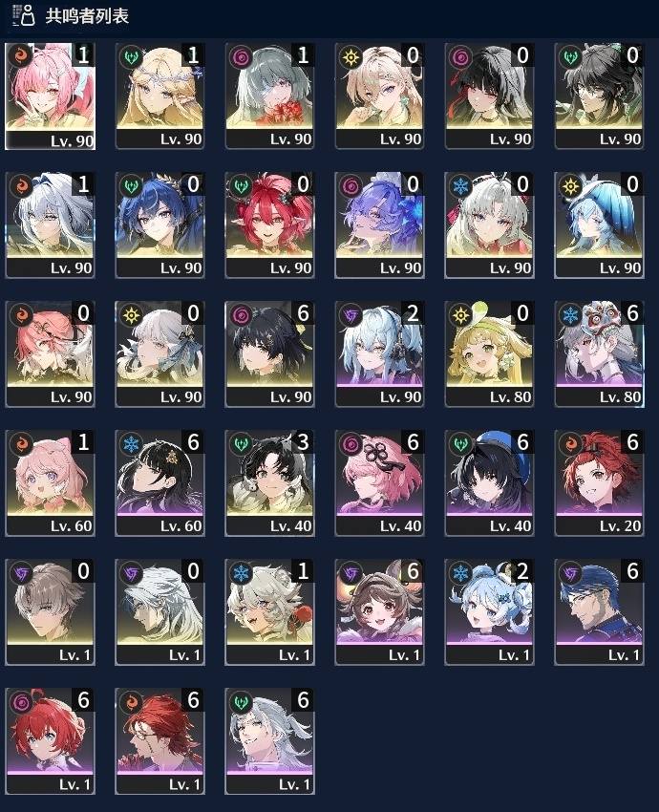Select the blonde elf with the silver tiara
Screen dimensions: 659x812
click(x=159, y=96)
